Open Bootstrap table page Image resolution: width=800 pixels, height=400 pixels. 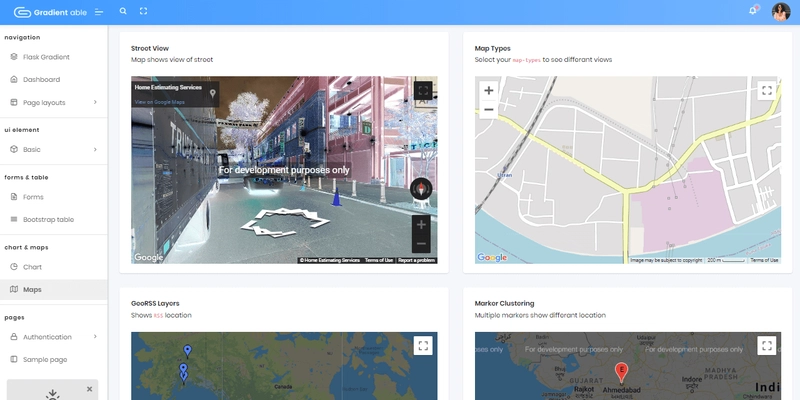pyautogui.click(x=54, y=219)
